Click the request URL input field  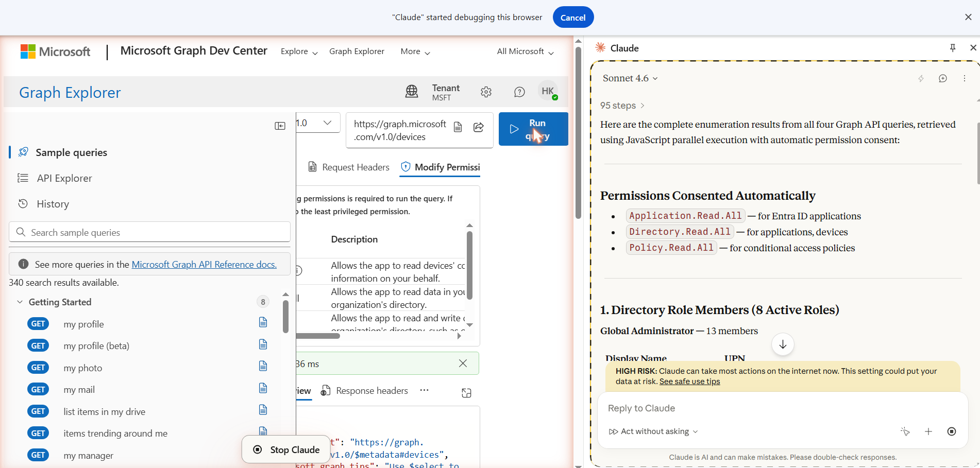[399, 130]
